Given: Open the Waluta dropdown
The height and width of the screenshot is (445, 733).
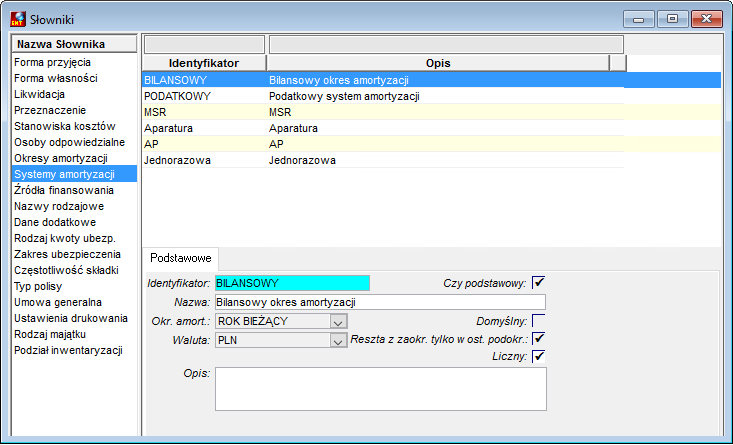Looking at the screenshot, I should pos(338,340).
